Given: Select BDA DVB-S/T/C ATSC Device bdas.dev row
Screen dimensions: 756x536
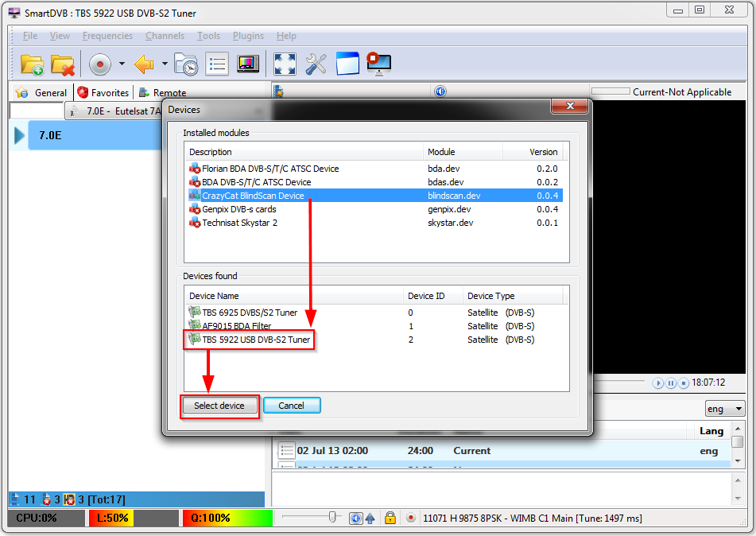Looking at the screenshot, I should tap(374, 182).
